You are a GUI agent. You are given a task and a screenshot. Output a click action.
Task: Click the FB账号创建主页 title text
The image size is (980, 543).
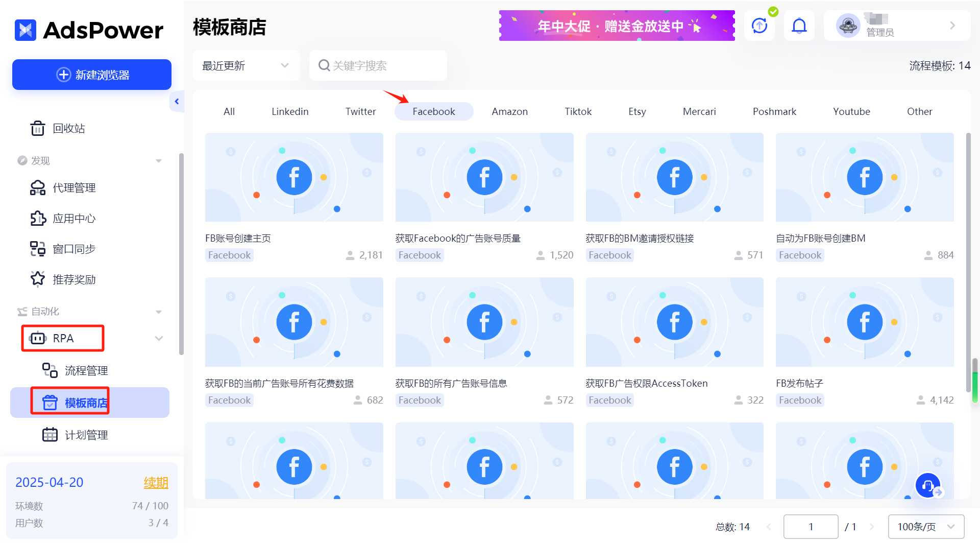pos(238,238)
